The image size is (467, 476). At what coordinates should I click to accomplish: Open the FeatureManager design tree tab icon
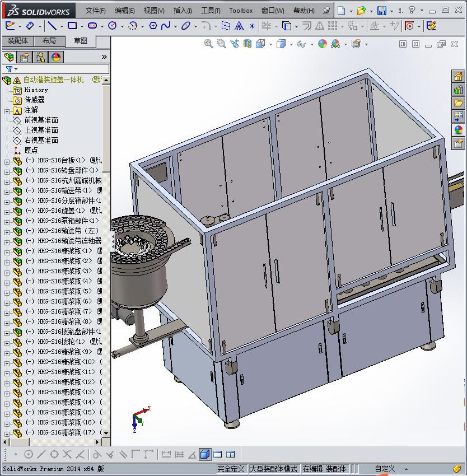coord(9,57)
